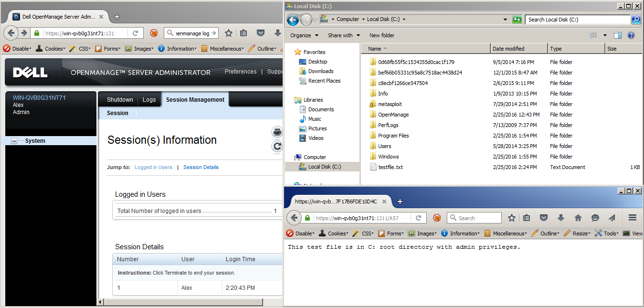Click New folder in Explorer toolbar
644x308 pixels.
[382, 35]
